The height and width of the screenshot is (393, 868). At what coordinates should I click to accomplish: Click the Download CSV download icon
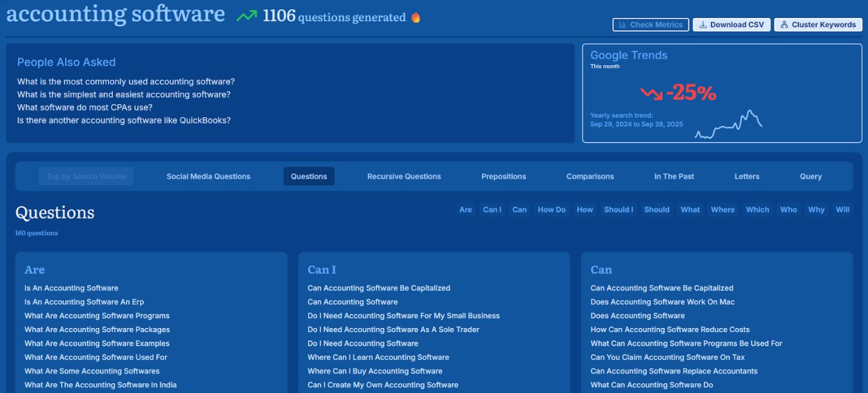click(x=702, y=25)
